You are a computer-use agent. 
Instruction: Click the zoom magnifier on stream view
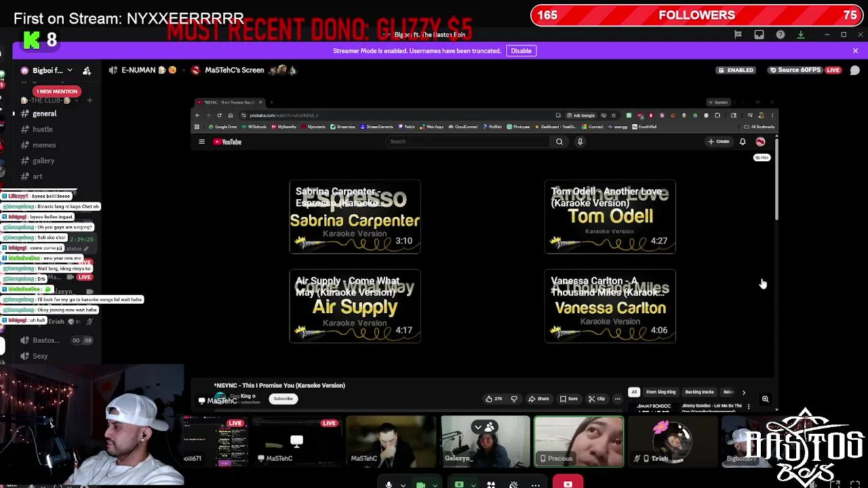765,399
